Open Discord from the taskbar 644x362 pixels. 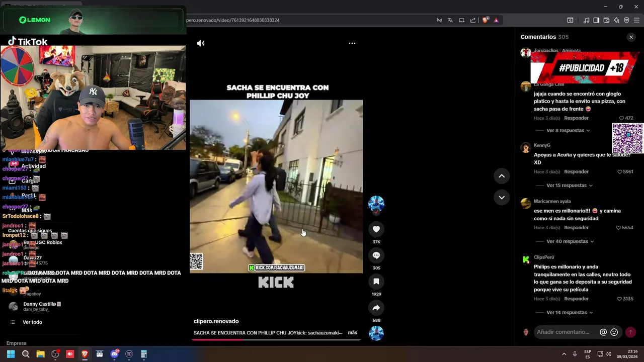pyautogui.click(x=114, y=354)
